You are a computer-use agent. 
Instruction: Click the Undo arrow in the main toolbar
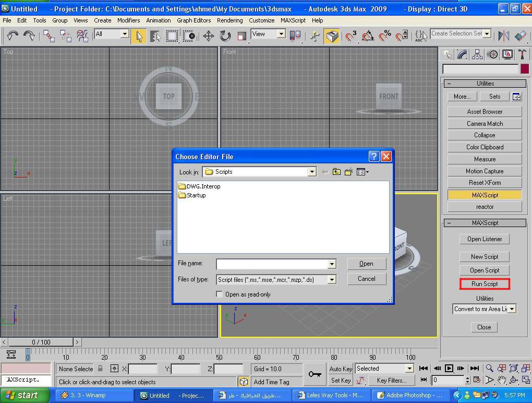click(13, 35)
